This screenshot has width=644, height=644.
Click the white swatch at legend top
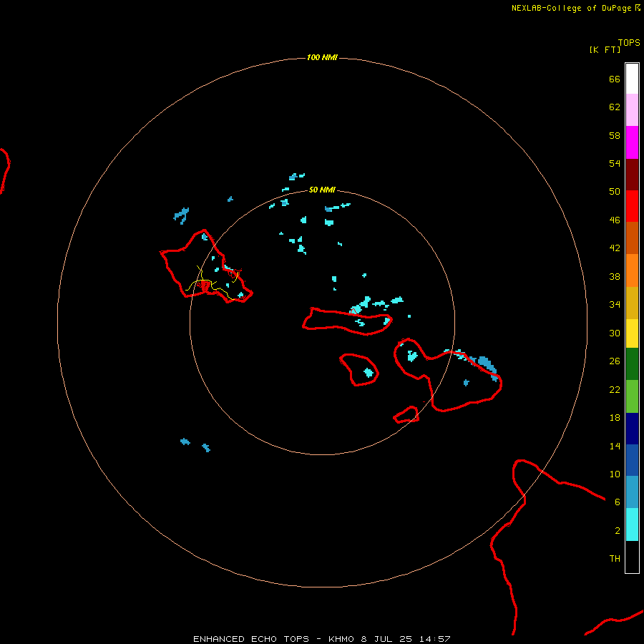point(632,79)
